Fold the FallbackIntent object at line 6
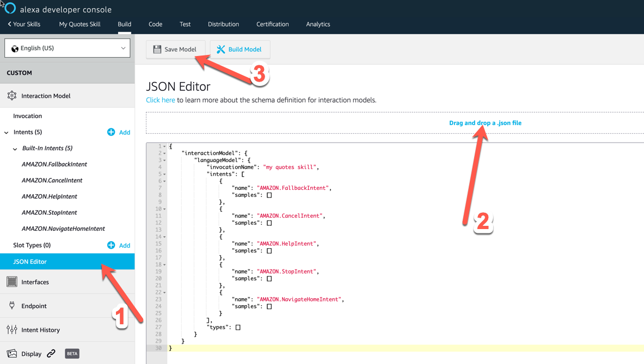Screen dimensions: 644x364 tap(165, 181)
